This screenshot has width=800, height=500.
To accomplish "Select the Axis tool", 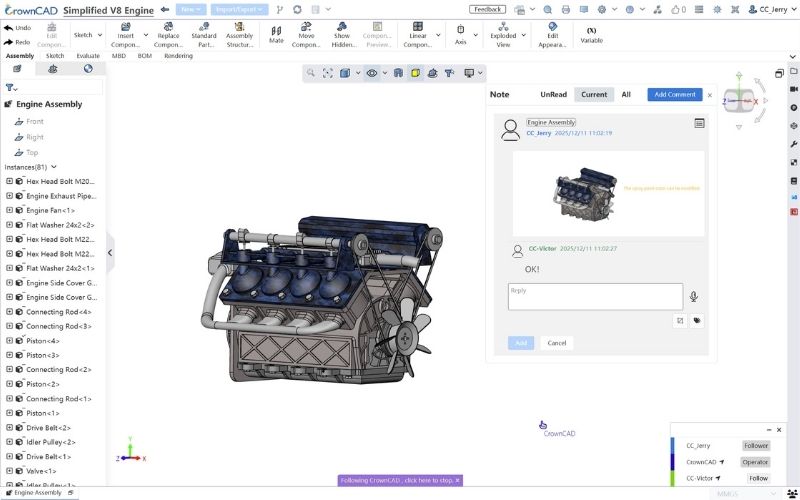I will [x=460, y=35].
